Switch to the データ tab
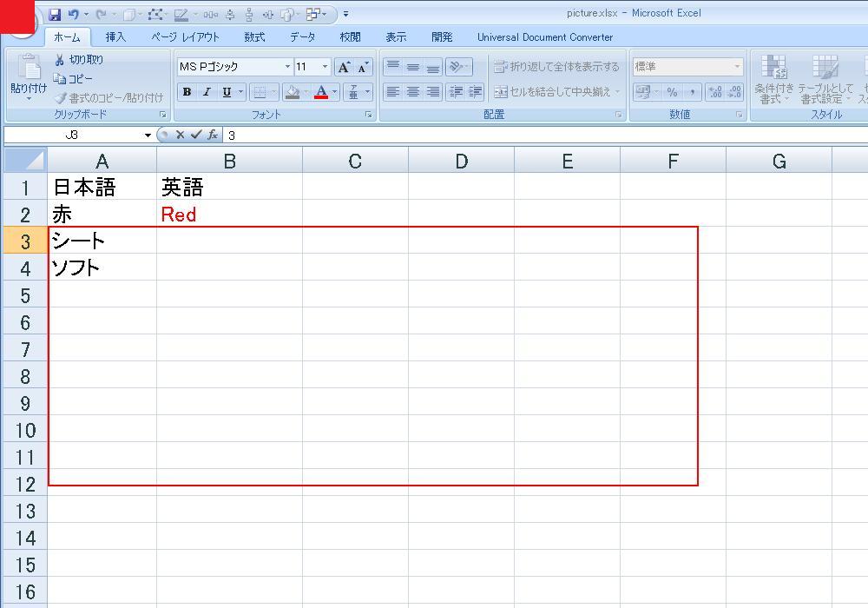The height and width of the screenshot is (608, 868). pos(303,37)
